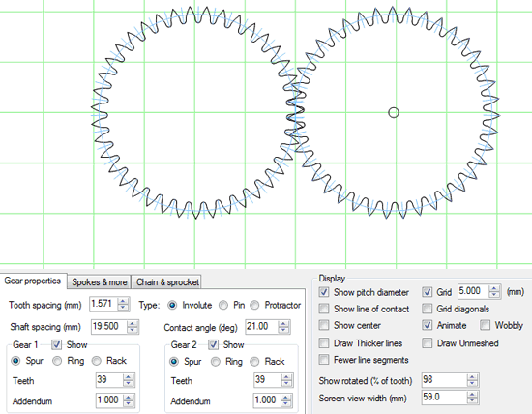The image size is (532, 414).
Task: Decrease Gear 1 Addendum value
Action: tap(129, 403)
